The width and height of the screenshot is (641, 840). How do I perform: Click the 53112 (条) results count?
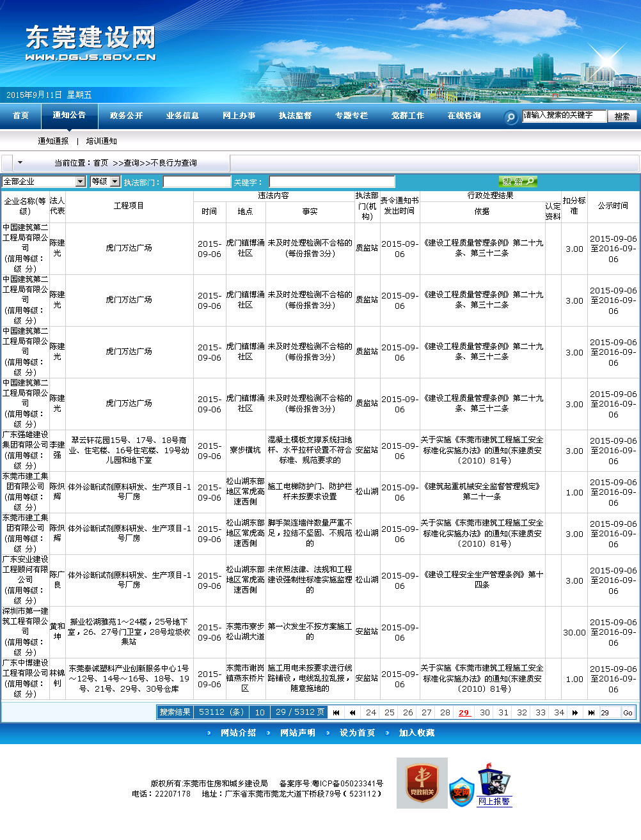[x=221, y=712]
